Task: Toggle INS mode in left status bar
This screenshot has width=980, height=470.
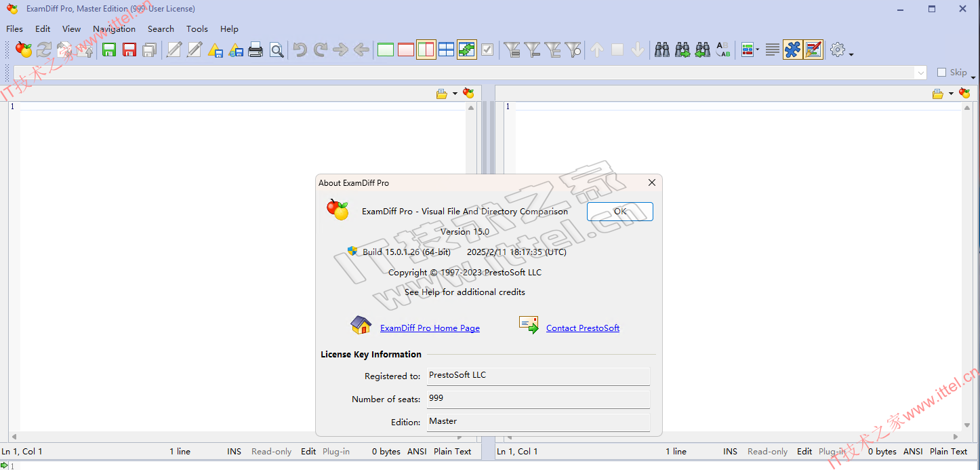Action: coord(234,451)
